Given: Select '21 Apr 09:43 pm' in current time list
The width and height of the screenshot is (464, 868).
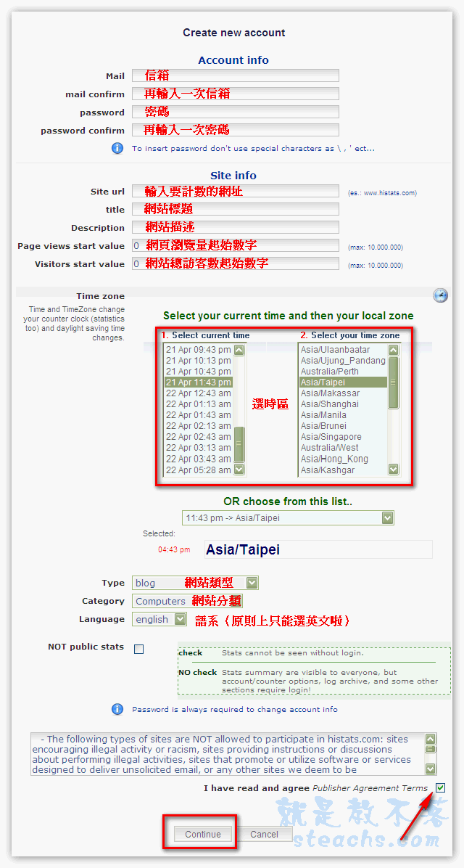Looking at the screenshot, I should click(x=199, y=350).
